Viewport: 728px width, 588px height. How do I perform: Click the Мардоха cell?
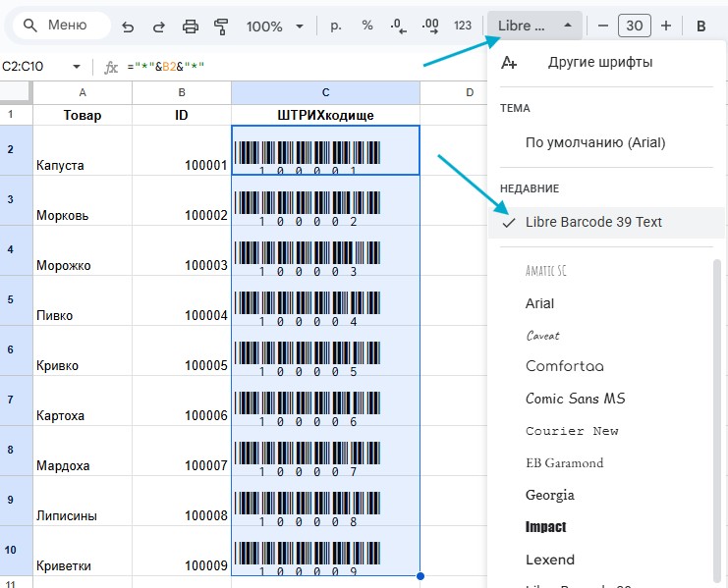click(x=83, y=451)
